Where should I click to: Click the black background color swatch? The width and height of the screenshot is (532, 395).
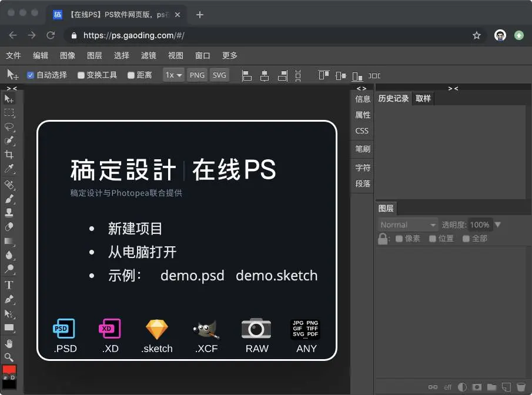coord(9,384)
